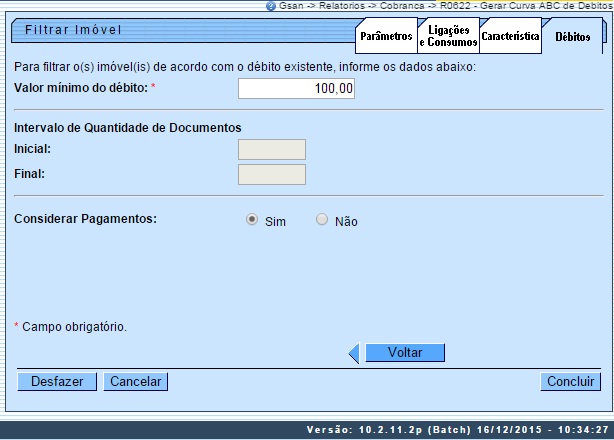
Task: Select the Débitos tab
Action: (x=572, y=37)
